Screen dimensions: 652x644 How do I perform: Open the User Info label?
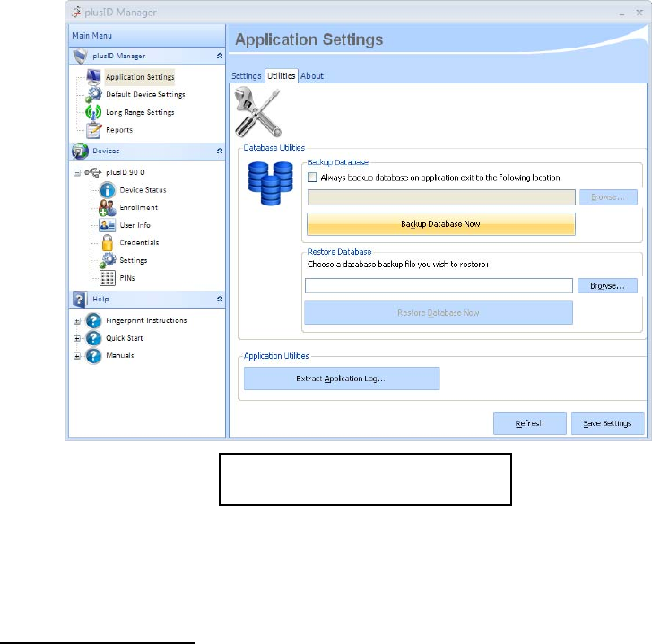[135, 225]
